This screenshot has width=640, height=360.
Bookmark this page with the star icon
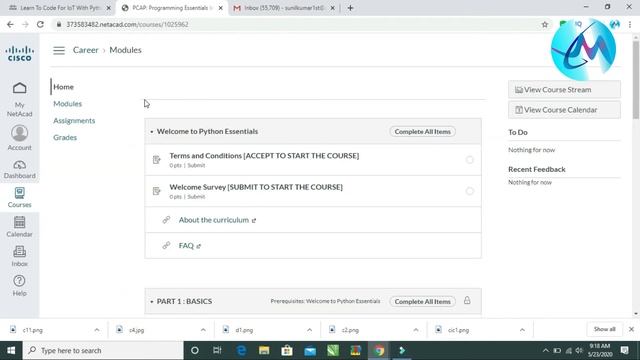[544, 24]
